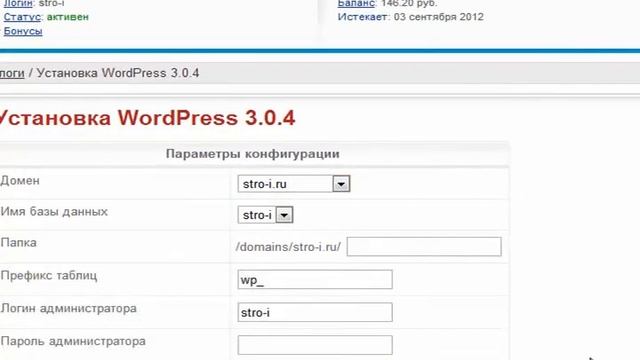Click the Префикс таблиц field containing wp_
Image resolution: width=640 pixels, height=360 pixels.
[315, 280]
